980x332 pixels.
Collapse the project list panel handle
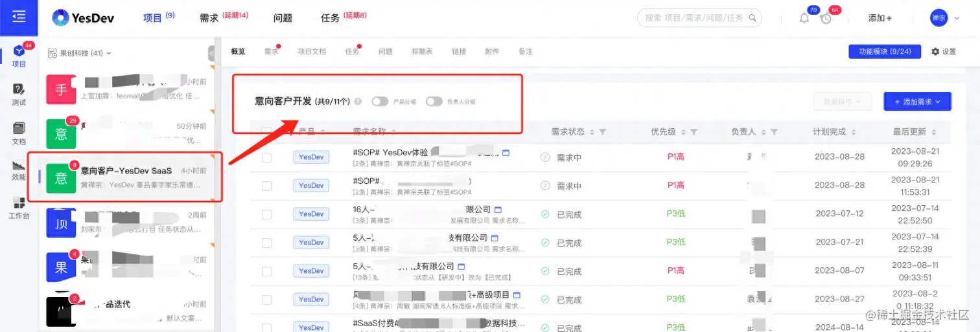point(211,53)
